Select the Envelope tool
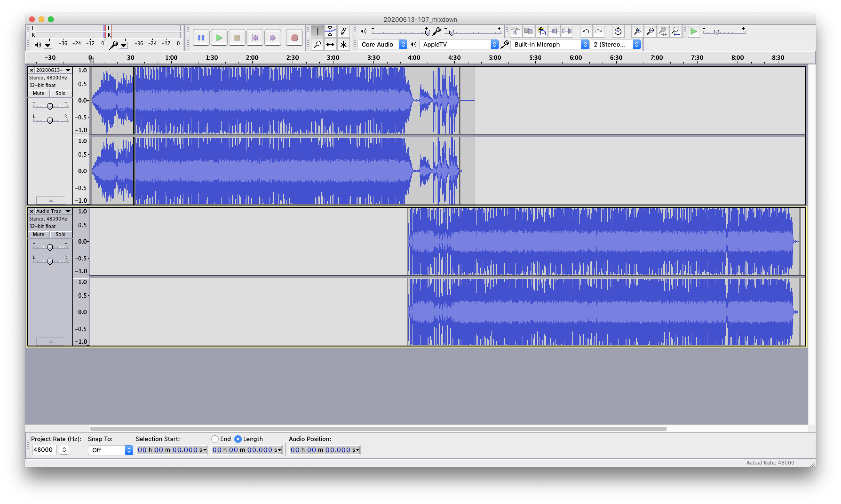Image resolution: width=841 pixels, height=504 pixels. tap(330, 31)
